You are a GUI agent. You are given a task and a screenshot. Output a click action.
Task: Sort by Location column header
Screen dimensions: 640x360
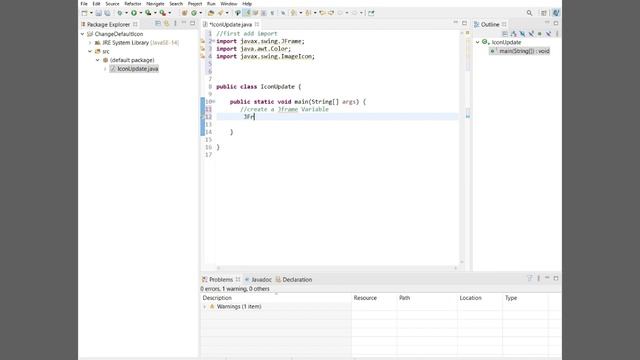(x=480, y=298)
